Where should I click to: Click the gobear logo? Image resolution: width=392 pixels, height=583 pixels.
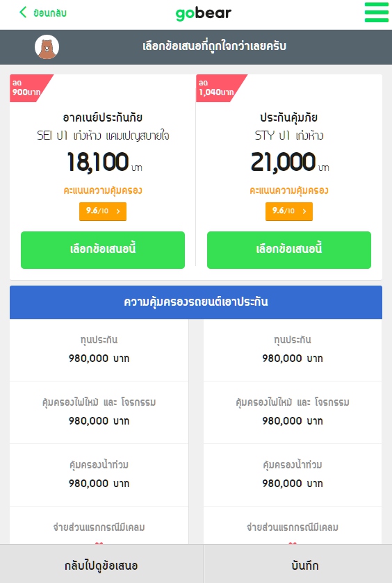coord(203,13)
